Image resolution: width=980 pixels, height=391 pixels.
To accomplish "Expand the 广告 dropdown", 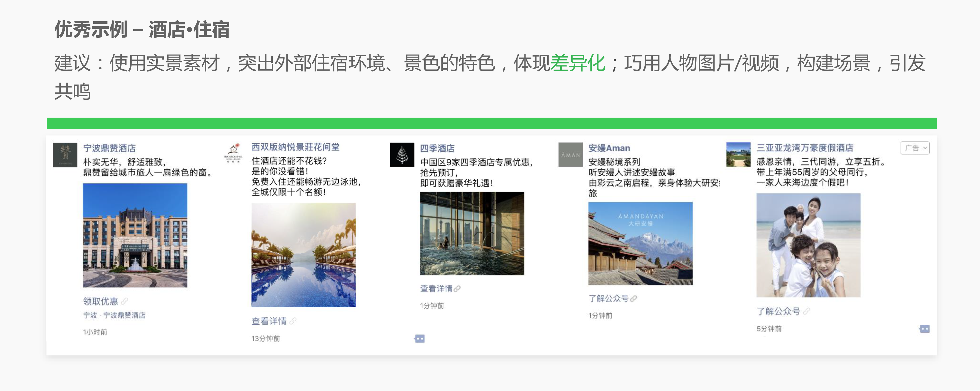I will point(915,148).
